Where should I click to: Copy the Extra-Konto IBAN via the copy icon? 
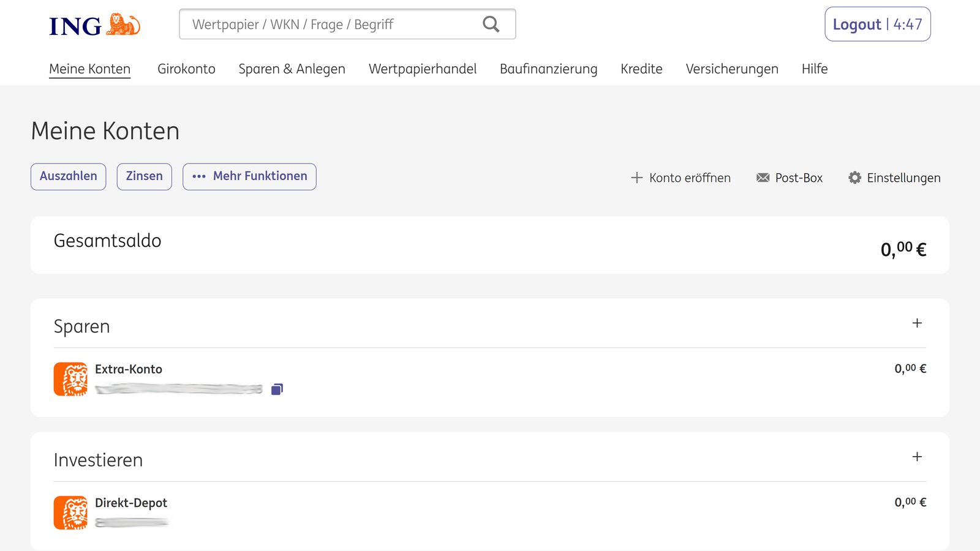pos(277,388)
